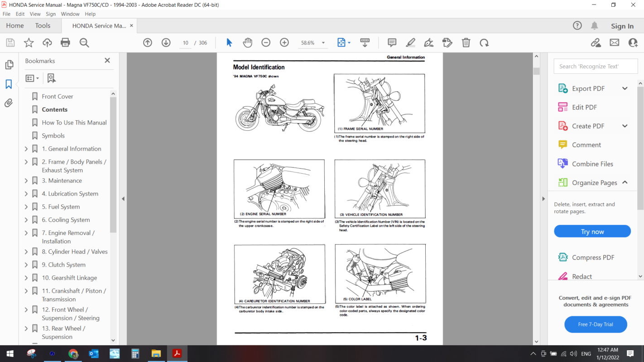
Task: Expand 4. Lubrication System bookmark
Action: pos(26,194)
